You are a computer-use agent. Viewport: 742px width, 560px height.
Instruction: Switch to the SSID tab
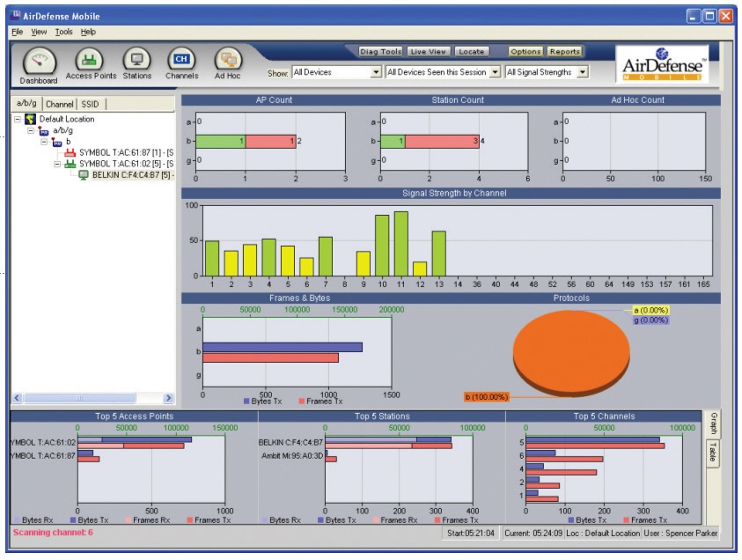click(x=90, y=104)
